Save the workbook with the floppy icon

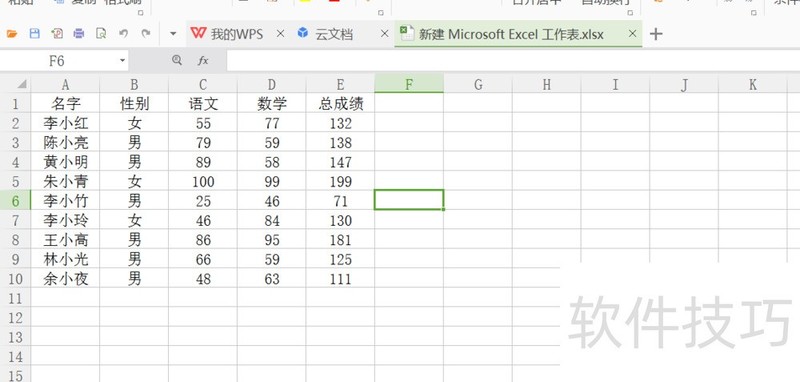coord(34,34)
